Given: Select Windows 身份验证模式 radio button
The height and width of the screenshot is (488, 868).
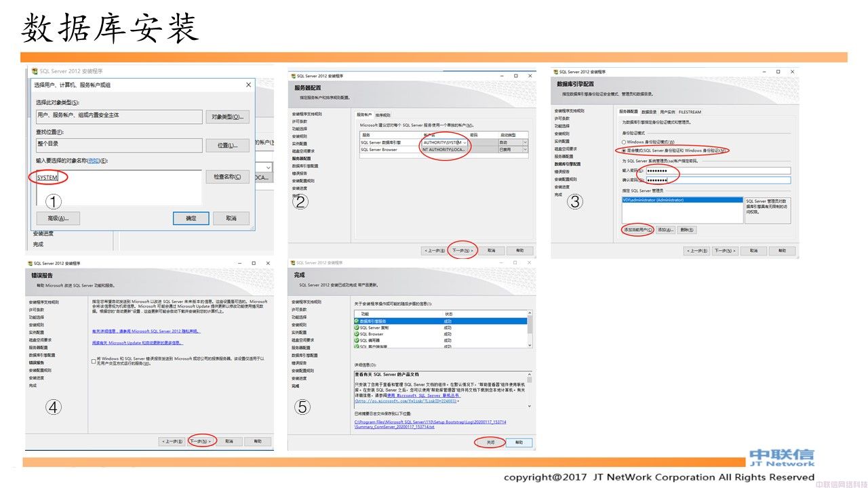Looking at the screenshot, I should click(625, 142).
